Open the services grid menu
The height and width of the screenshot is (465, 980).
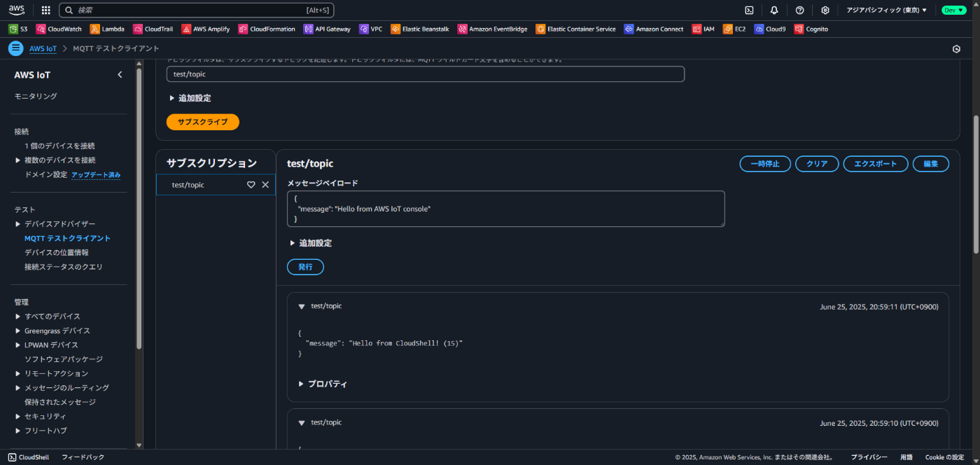pos(45,10)
